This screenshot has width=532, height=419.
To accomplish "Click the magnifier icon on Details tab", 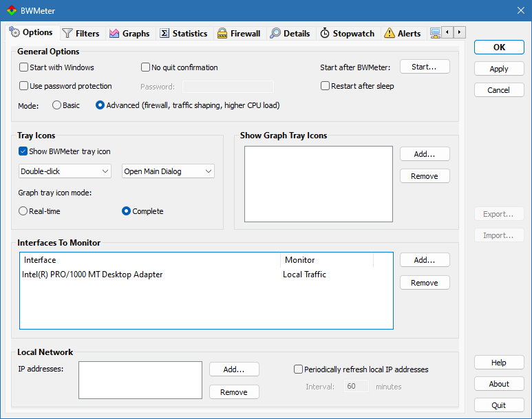I will (x=275, y=33).
